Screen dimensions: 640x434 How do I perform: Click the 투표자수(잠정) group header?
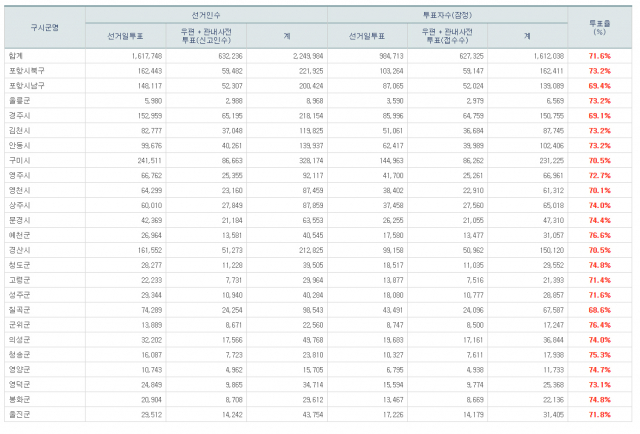[x=446, y=17]
